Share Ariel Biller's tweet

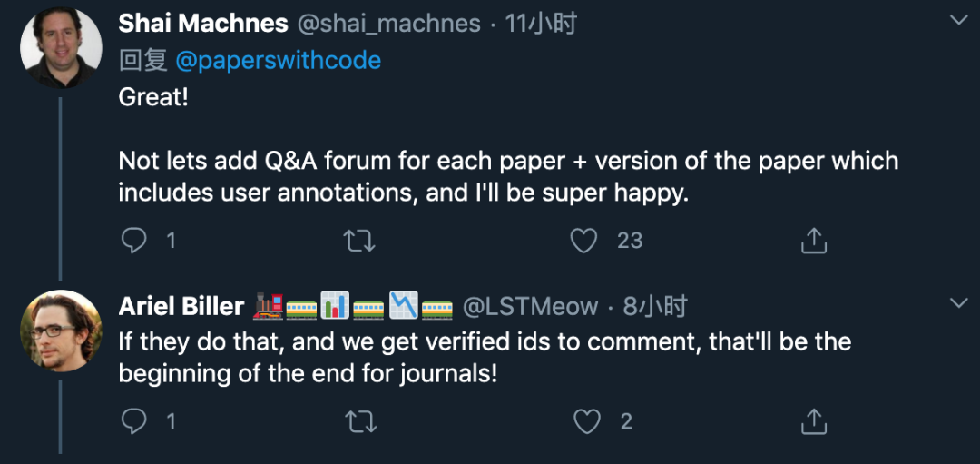[x=814, y=421]
